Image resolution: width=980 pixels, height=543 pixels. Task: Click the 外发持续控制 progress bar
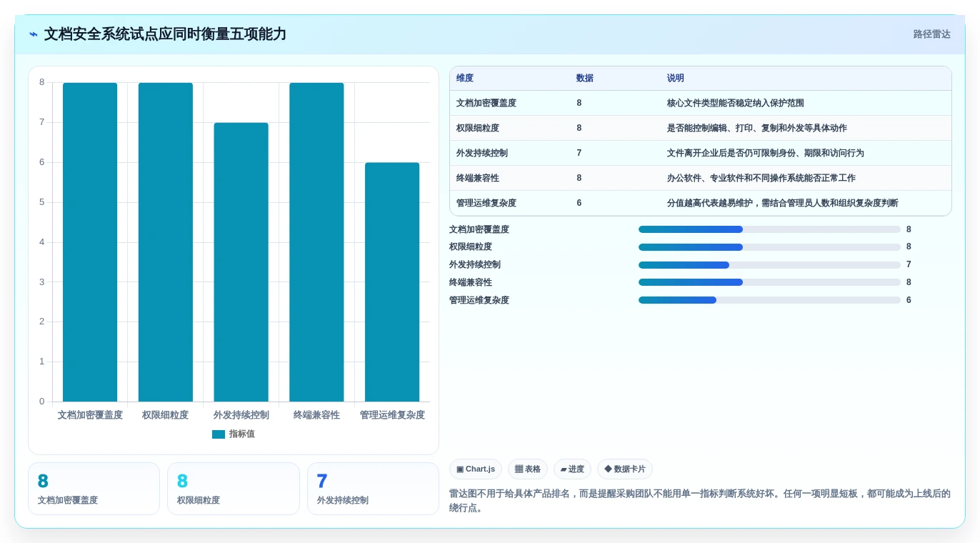(769, 265)
